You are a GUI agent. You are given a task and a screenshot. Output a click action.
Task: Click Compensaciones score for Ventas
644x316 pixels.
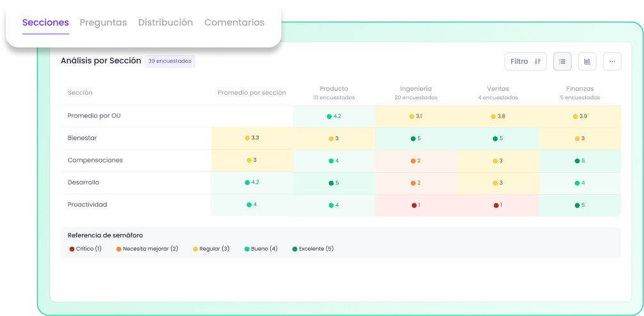[x=498, y=161]
